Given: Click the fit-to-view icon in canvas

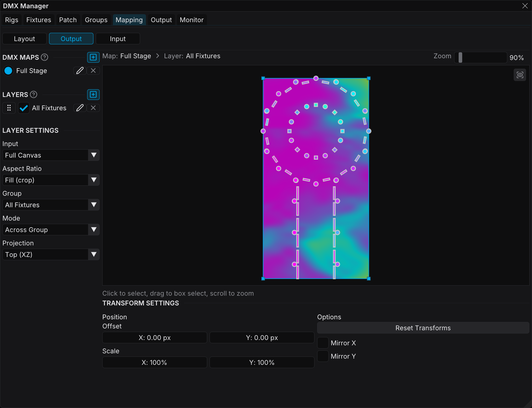Looking at the screenshot, I should coord(520,75).
